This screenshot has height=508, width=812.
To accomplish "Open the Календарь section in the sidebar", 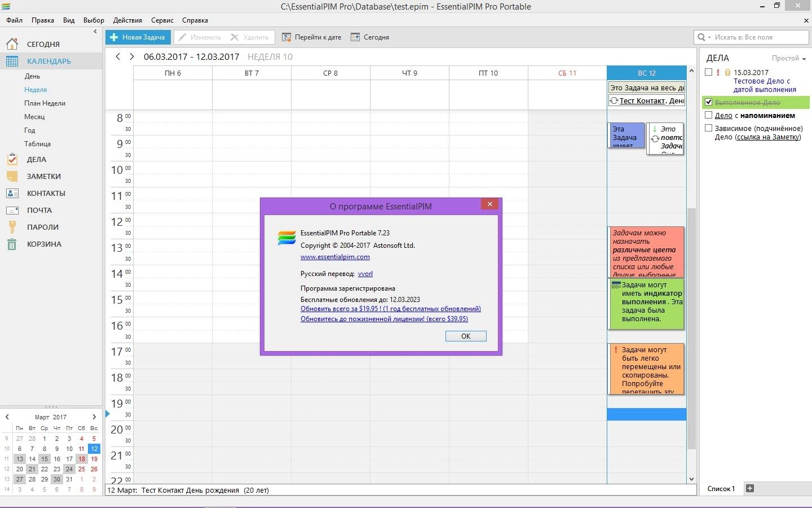I will 48,61.
